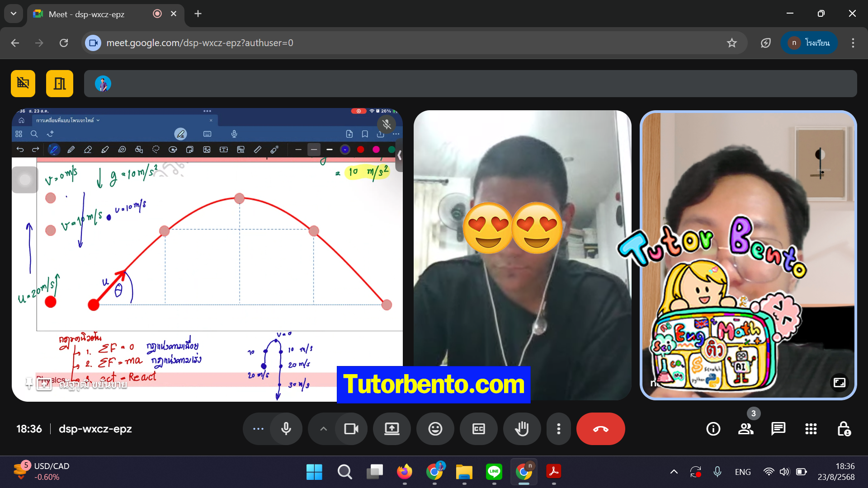Select the highlighter tool in shared notes
868x488 pixels.
(105, 150)
